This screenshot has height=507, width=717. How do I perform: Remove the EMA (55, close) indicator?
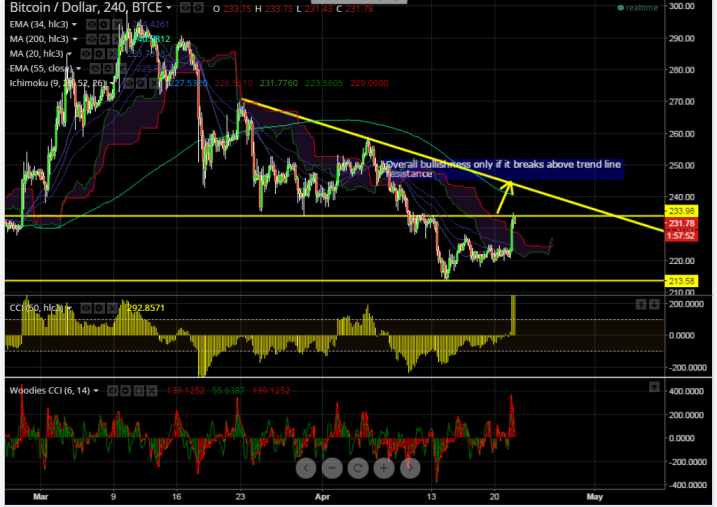click(121, 69)
